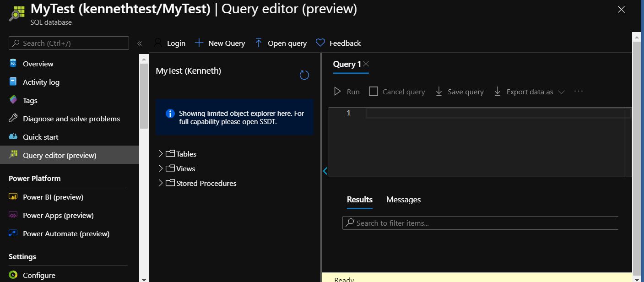Screen dimensions: 644x282
Task: Click the Stored Procedures folder icon
Action: click(x=170, y=183)
